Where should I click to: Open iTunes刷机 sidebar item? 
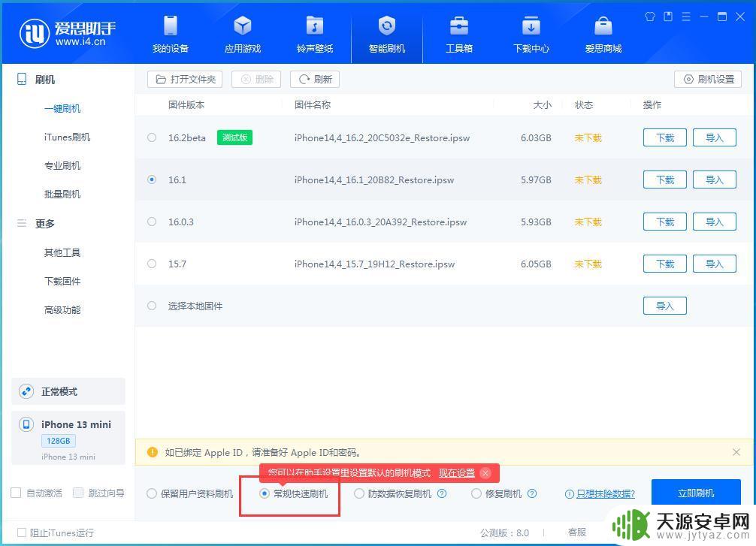[x=67, y=137]
